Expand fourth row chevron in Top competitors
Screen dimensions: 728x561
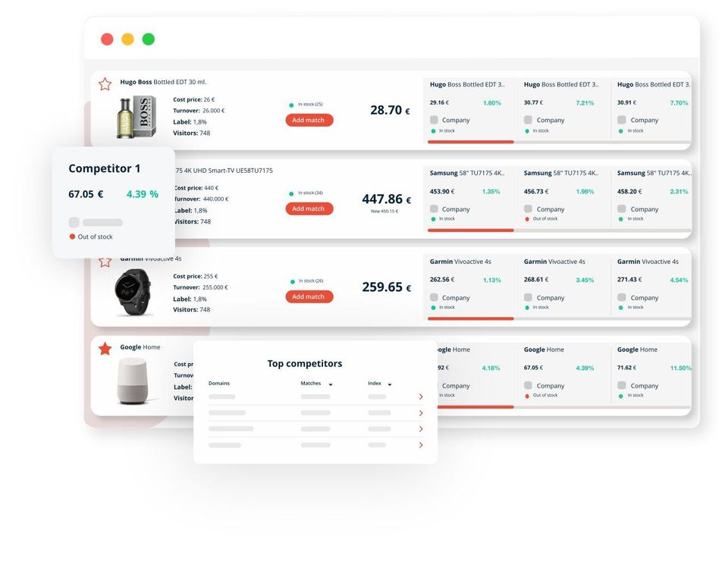421,445
